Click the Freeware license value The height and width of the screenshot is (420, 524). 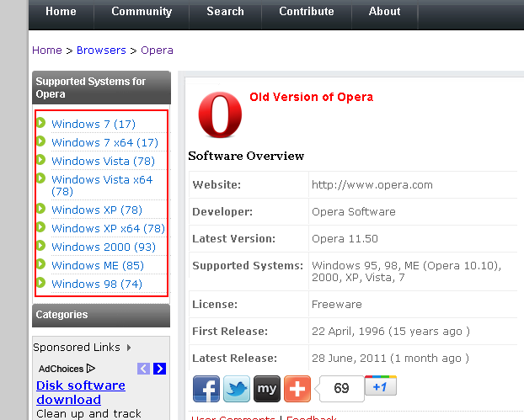336,305
